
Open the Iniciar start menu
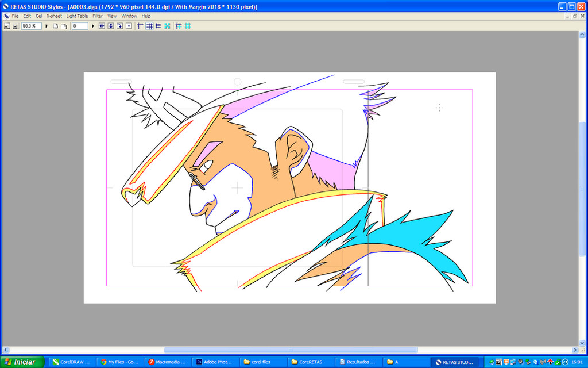[x=22, y=362]
